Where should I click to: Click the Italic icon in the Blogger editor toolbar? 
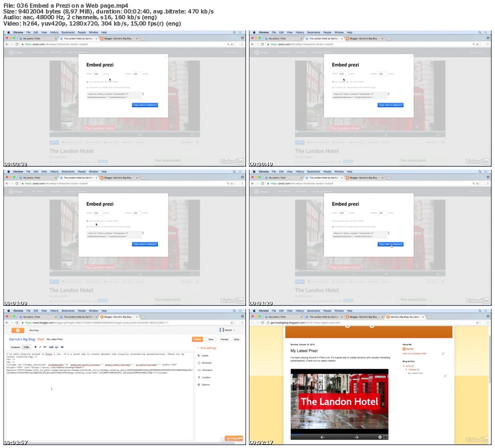[40, 347]
